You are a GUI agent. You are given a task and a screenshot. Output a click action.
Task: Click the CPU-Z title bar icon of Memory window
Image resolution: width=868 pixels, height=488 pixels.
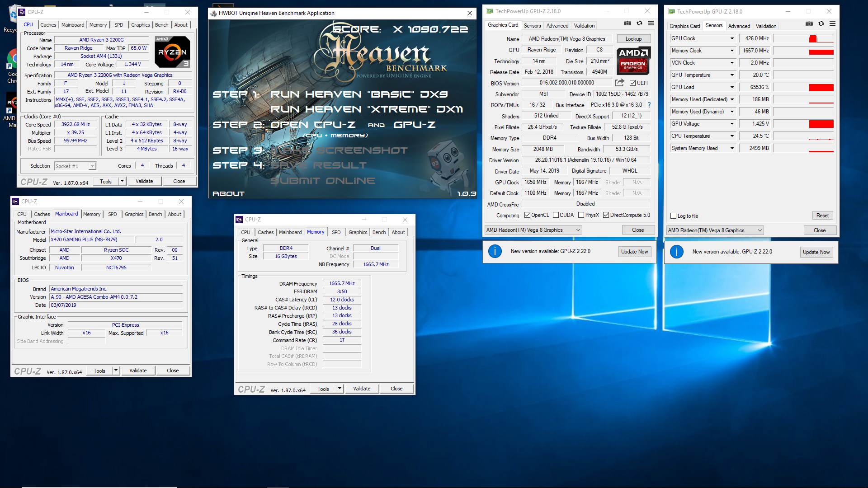point(240,220)
